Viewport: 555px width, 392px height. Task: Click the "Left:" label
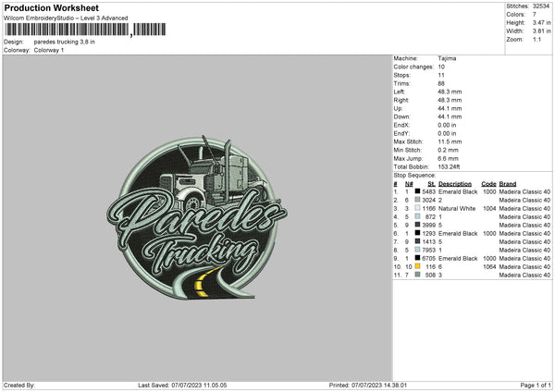tap(399, 92)
